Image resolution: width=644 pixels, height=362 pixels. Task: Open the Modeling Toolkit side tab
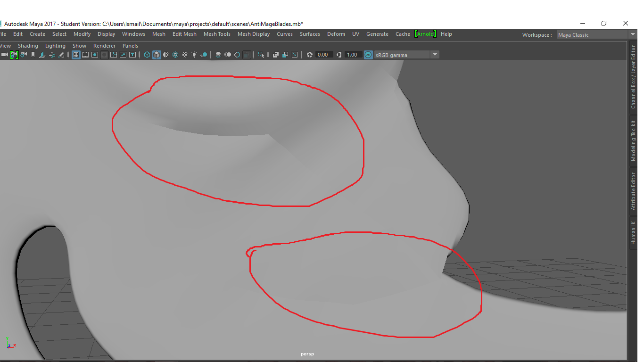pyautogui.click(x=633, y=140)
